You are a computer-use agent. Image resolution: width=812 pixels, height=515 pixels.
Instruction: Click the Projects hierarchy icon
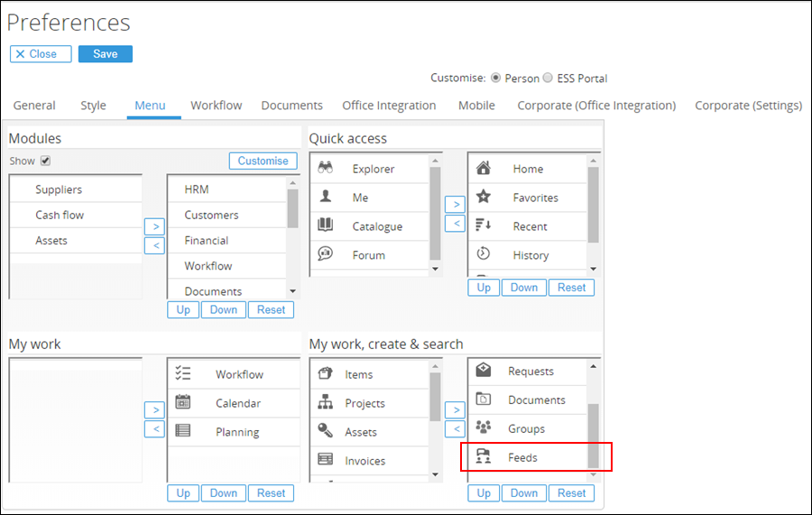tap(325, 401)
